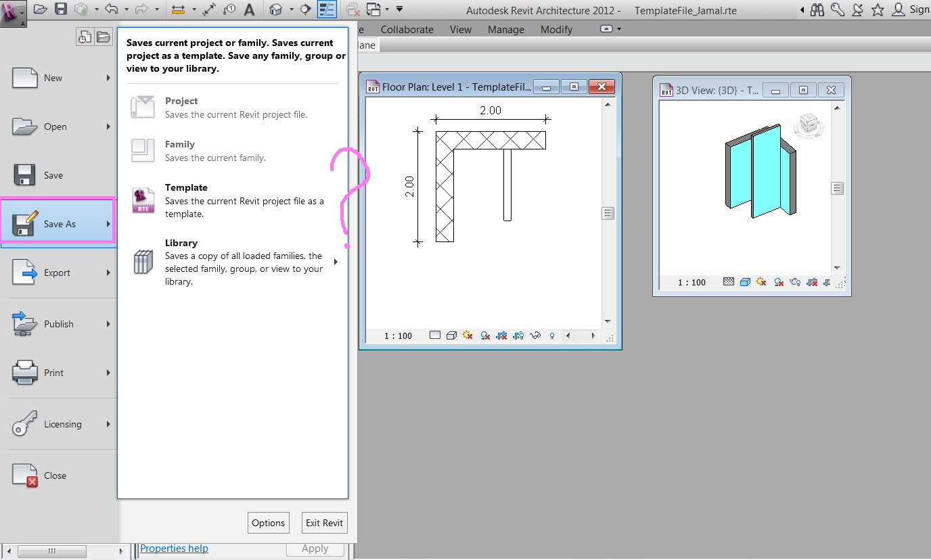931x560 pixels.
Task: Expand the Export submenu arrow
Action: tap(108, 273)
